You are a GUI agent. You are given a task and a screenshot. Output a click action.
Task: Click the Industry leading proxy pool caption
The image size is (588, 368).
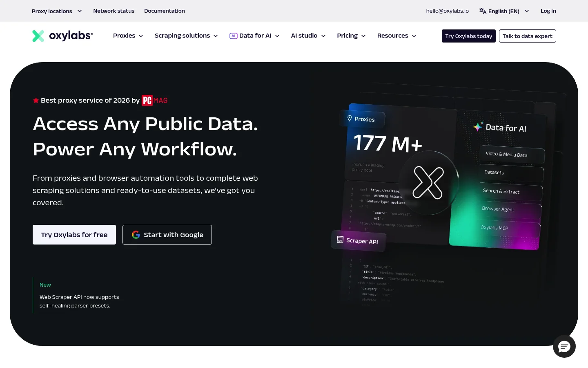pyautogui.click(x=368, y=167)
